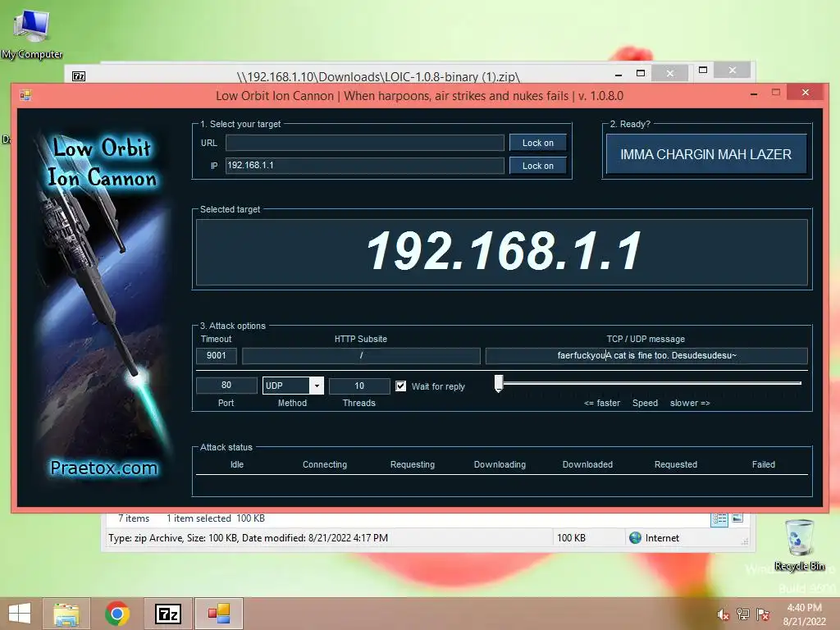Select the LOIC taskbar button

point(219,614)
